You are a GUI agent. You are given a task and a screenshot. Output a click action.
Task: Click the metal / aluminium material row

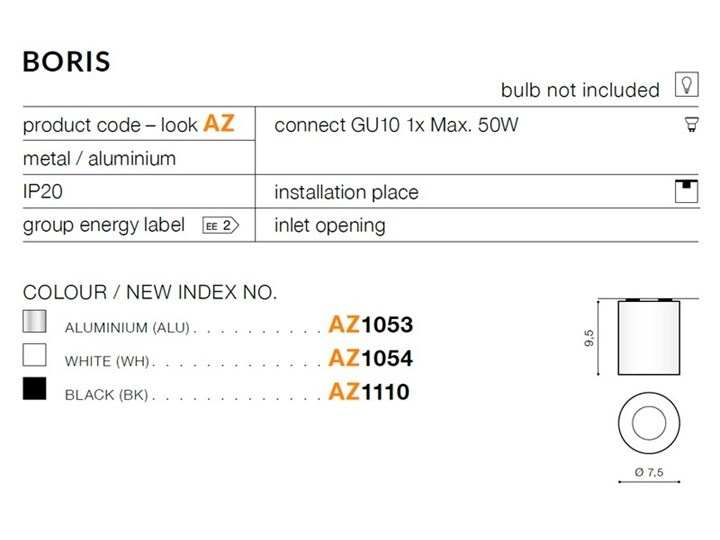coord(139,158)
